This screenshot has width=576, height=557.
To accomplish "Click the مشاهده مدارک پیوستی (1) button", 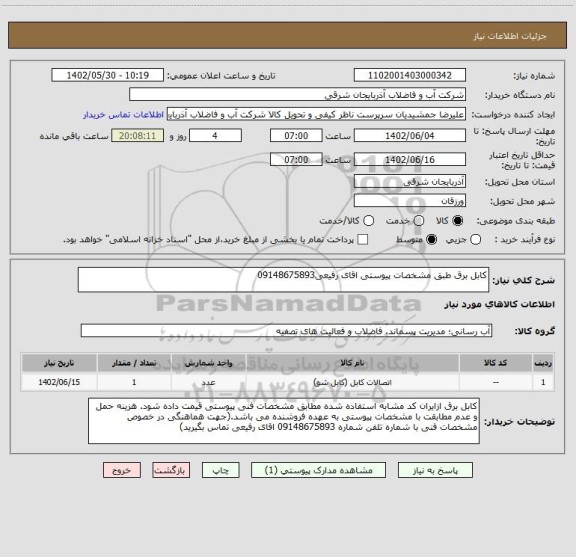I will tap(318, 470).
